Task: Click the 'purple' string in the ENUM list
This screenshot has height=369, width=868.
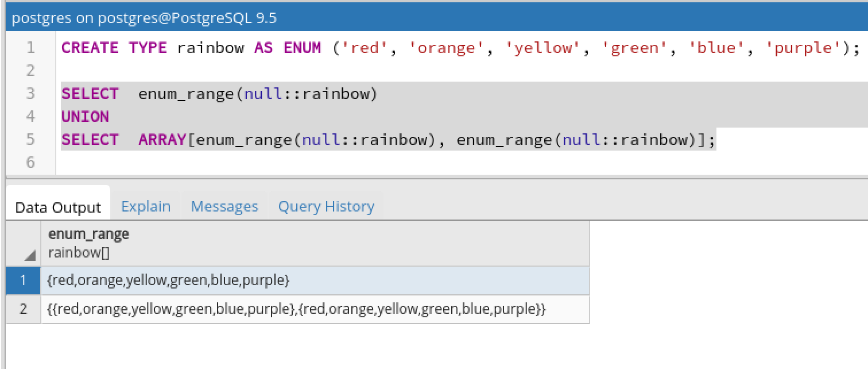Action: (803, 48)
